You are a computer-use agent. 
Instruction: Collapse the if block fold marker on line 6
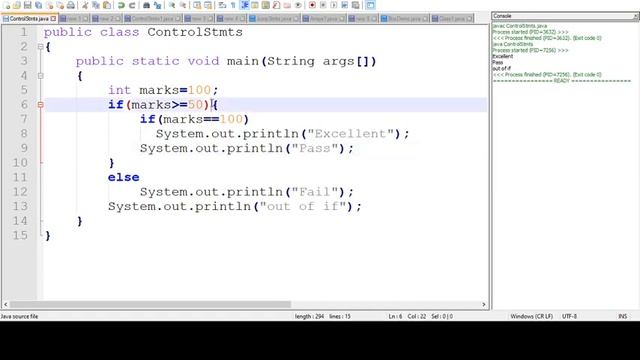(x=40, y=105)
